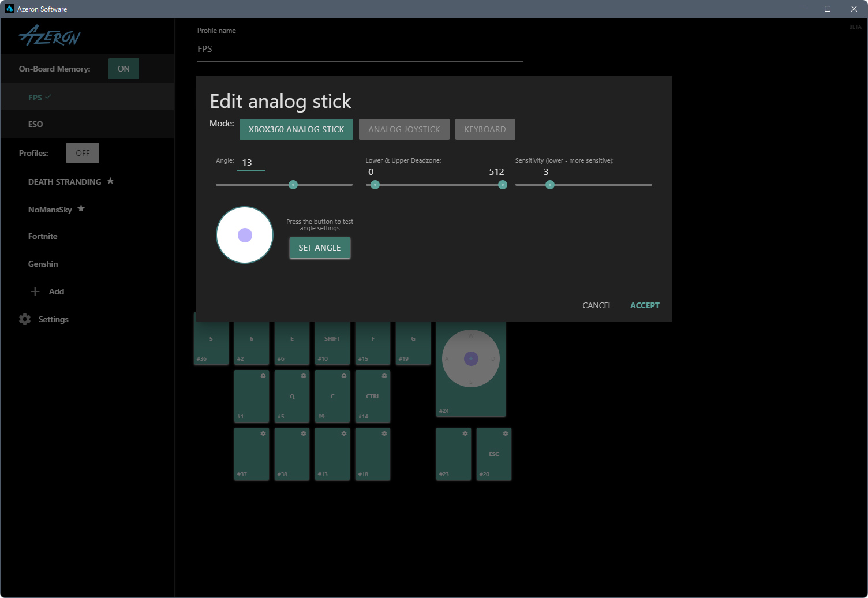The height and width of the screenshot is (598, 868).
Task: Open the gear settings on key #37
Action: 263,433
